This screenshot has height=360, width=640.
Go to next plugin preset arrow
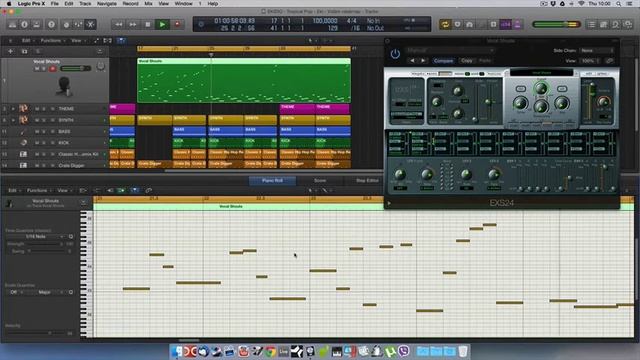point(423,61)
